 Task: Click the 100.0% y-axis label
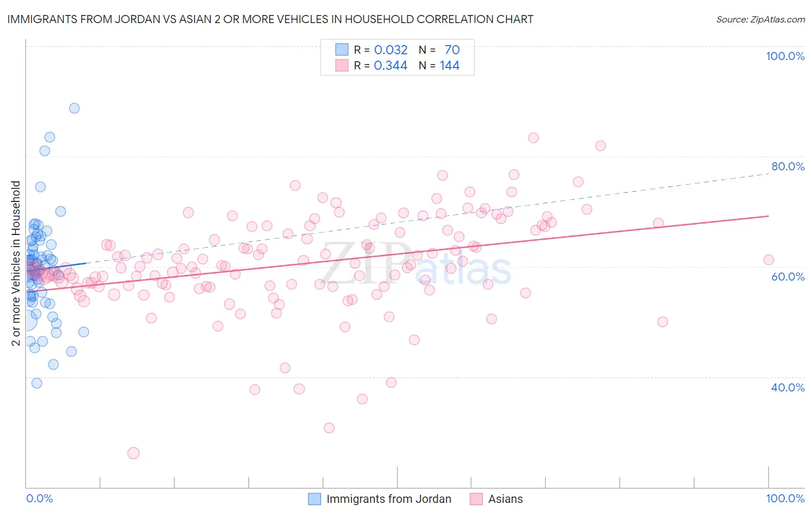[x=785, y=56]
